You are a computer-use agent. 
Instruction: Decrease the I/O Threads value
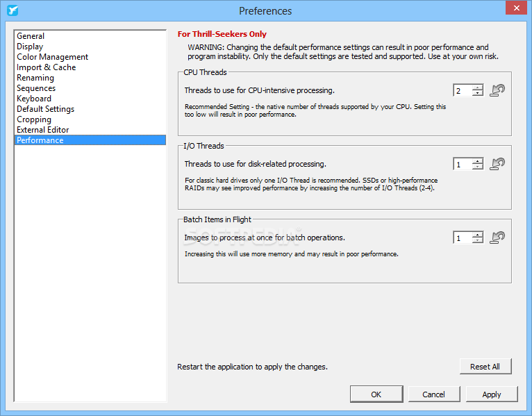[478, 167]
